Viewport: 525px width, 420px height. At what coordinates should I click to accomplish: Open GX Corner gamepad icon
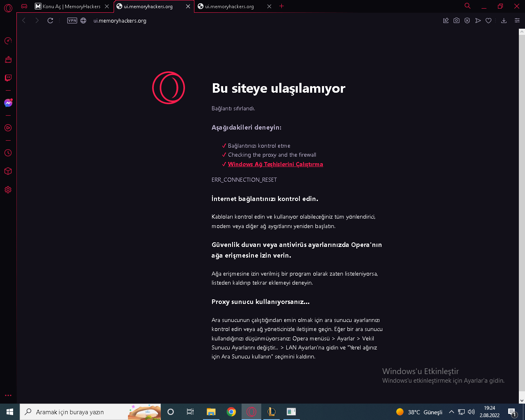pyautogui.click(x=24, y=6)
